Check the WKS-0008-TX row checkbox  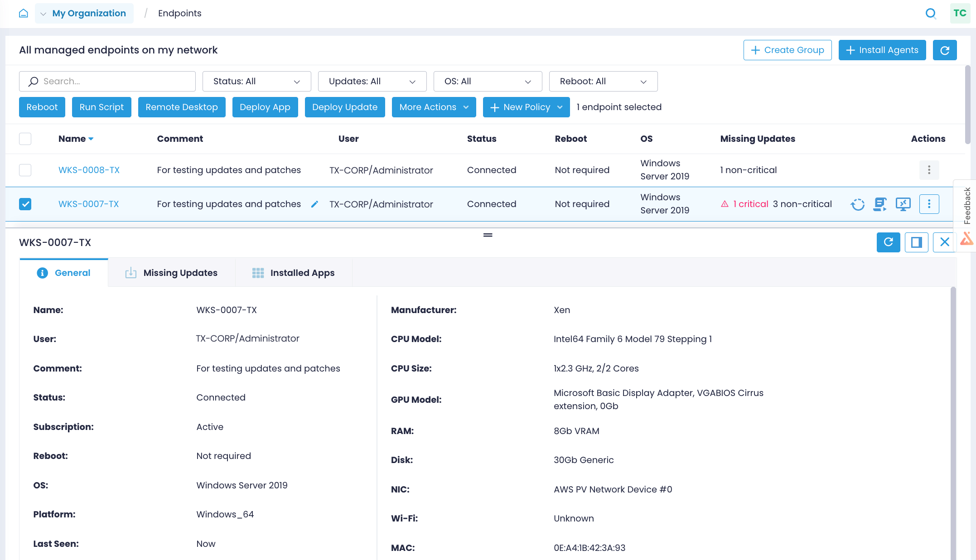coord(25,170)
